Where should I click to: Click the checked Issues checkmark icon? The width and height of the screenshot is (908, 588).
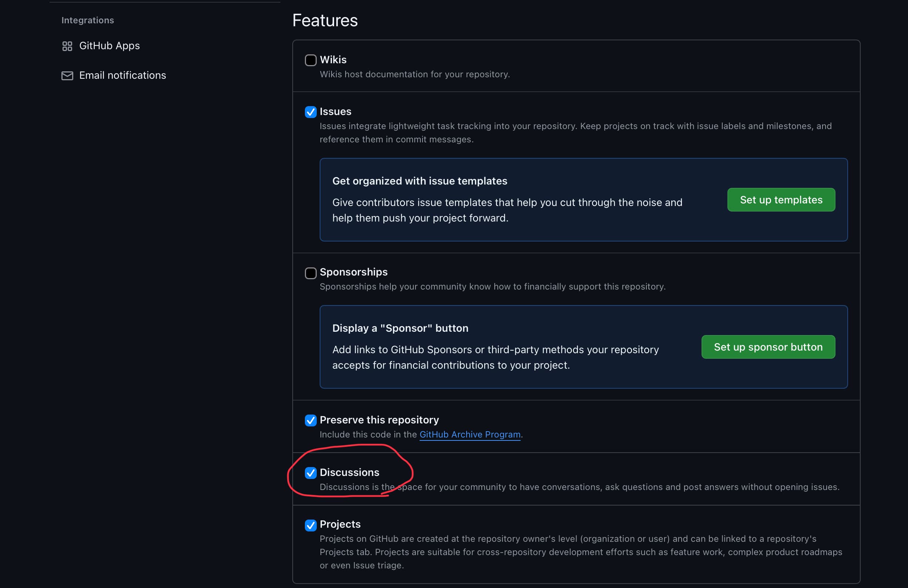[310, 112]
